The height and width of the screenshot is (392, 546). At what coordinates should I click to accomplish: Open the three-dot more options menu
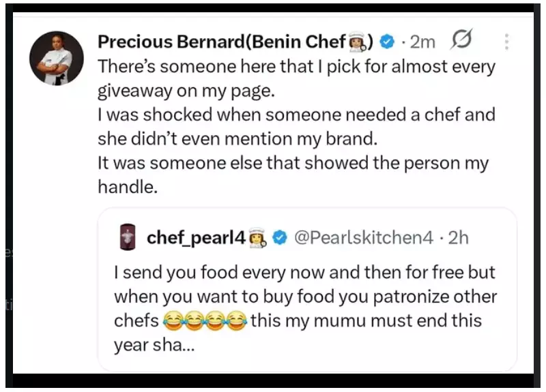click(506, 42)
